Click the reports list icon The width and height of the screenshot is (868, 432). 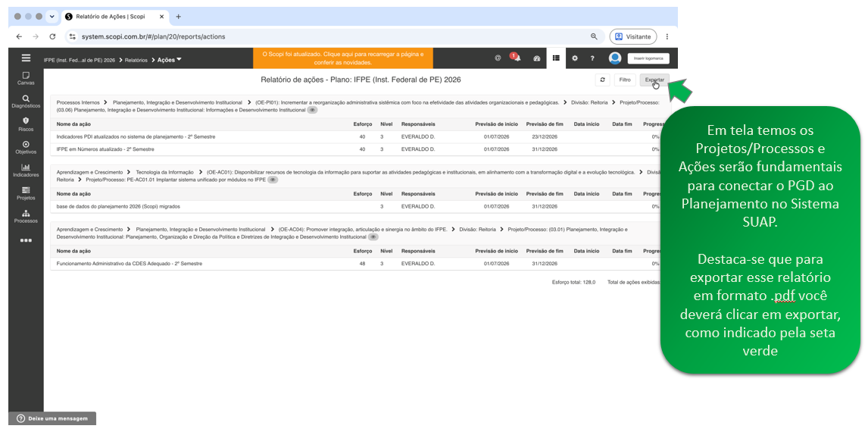point(557,58)
